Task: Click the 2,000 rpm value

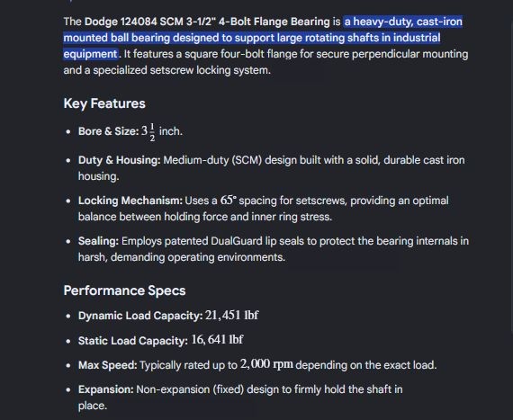Action: pyautogui.click(x=266, y=364)
